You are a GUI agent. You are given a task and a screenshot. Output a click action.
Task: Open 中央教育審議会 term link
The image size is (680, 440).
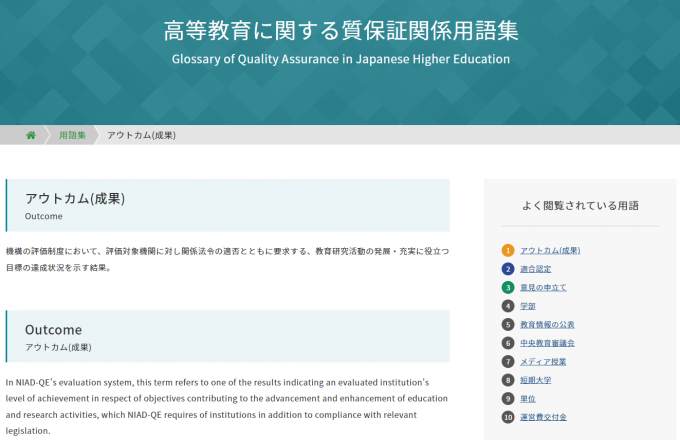(547, 343)
